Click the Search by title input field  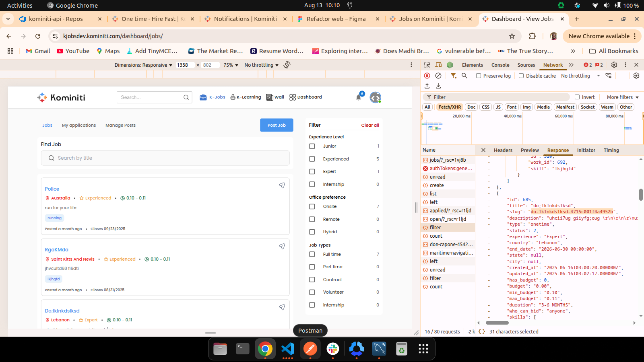pos(165,158)
